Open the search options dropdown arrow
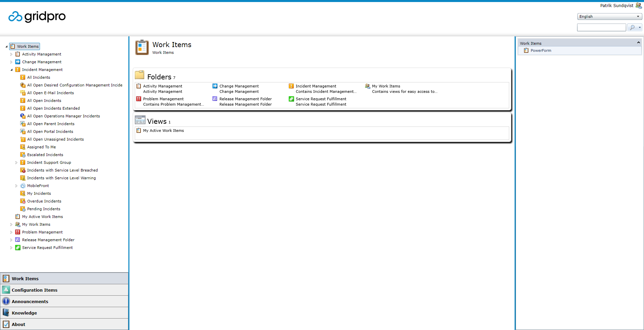Screen dimensions: 644x330 640,28
